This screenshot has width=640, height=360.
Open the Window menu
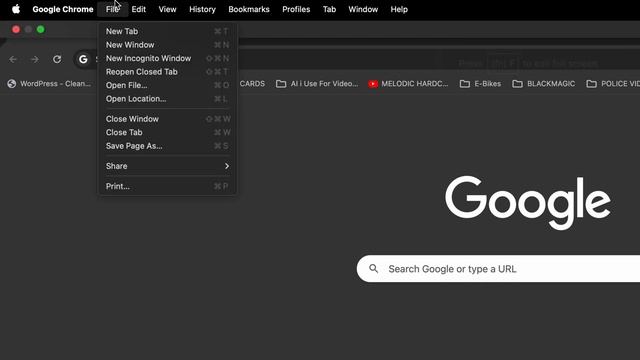(363, 9)
